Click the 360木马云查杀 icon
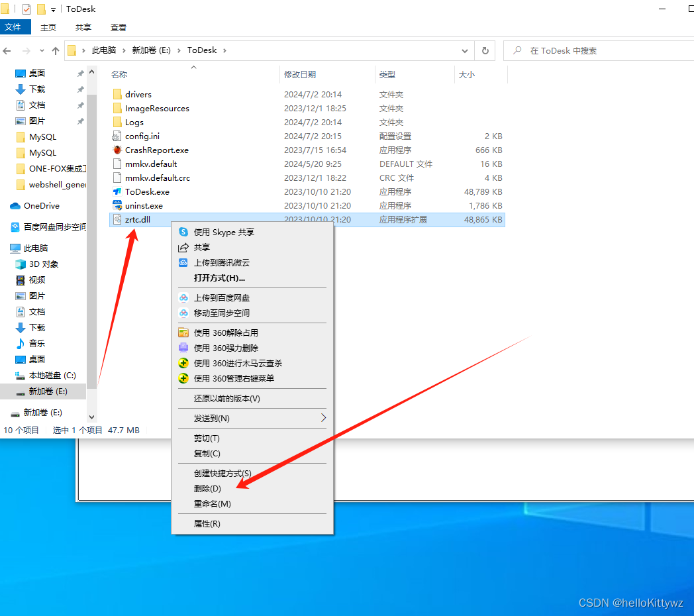The height and width of the screenshot is (616, 694). pyautogui.click(x=183, y=363)
